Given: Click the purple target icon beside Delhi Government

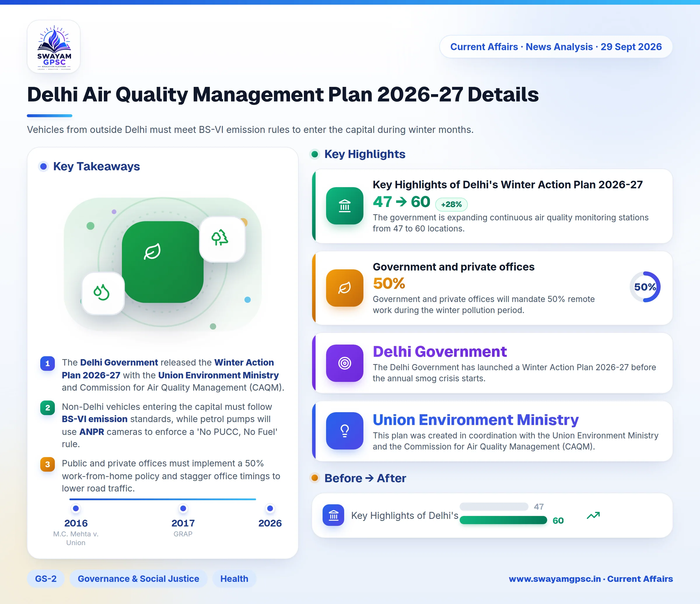Looking at the screenshot, I should coord(344,363).
